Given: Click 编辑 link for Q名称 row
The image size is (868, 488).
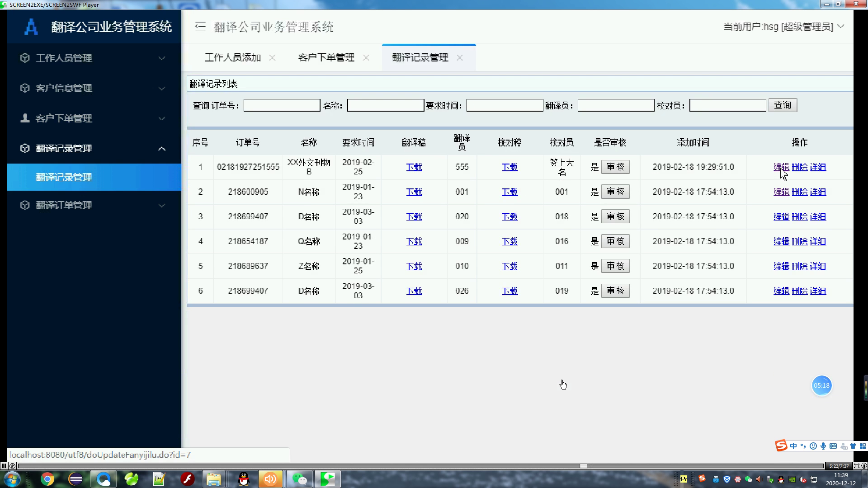Looking at the screenshot, I should (781, 241).
